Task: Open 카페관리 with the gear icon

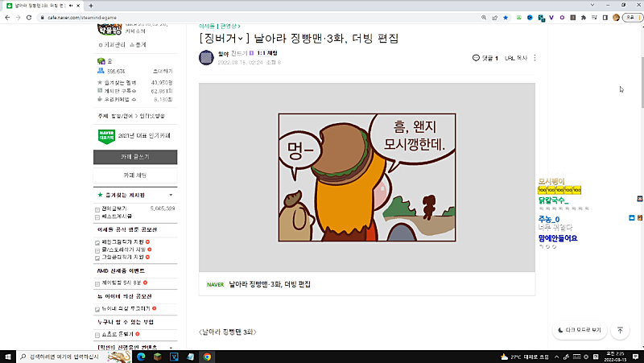Action: coord(112,44)
